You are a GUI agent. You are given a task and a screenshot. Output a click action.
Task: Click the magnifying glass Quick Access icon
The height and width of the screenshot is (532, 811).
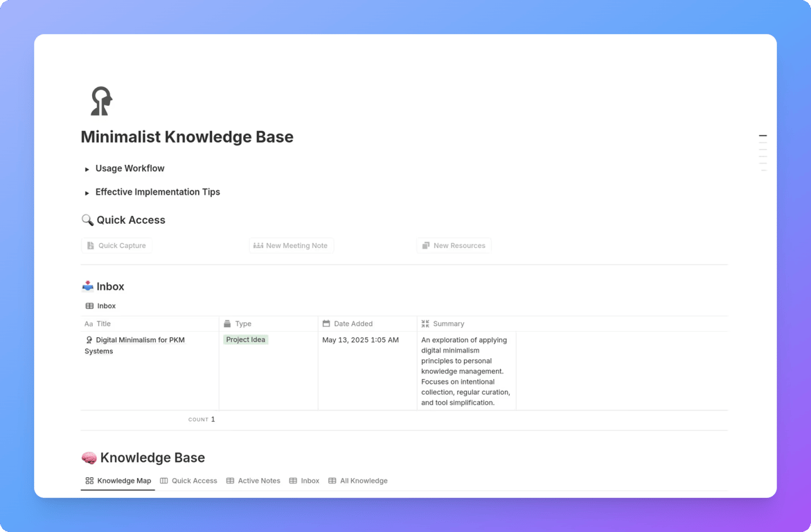click(x=87, y=220)
